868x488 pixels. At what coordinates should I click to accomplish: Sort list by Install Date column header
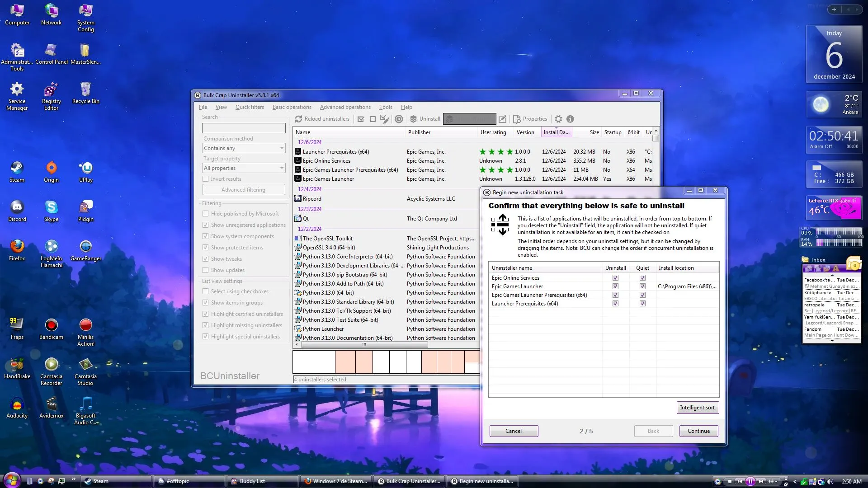click(x=557, y=132)
